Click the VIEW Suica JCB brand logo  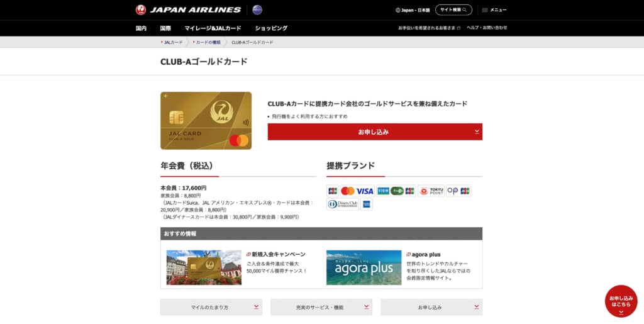pos(396,191)
